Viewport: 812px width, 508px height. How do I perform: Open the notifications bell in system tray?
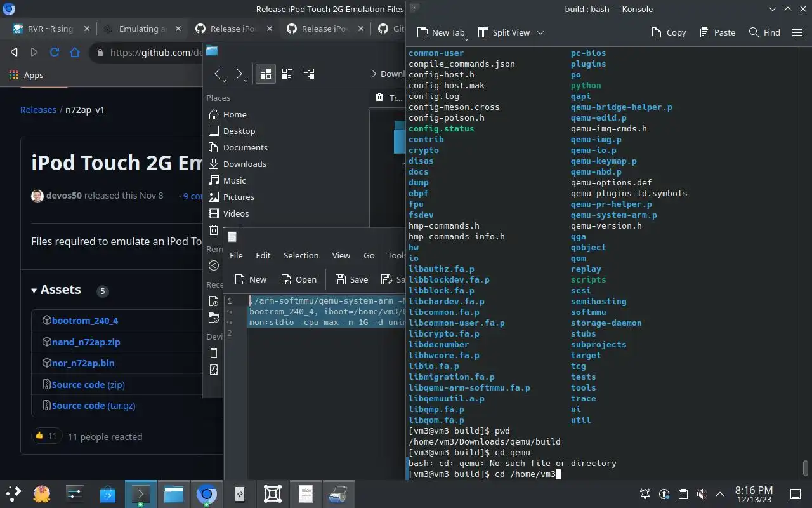click(x=645, y=493)
